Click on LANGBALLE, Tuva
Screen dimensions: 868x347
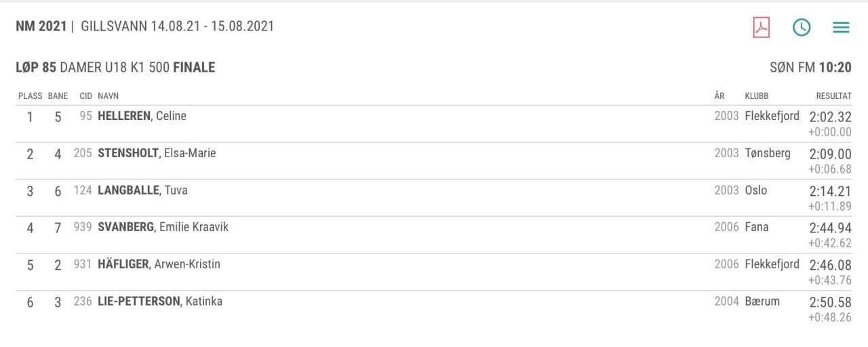(x=142, y=190)
